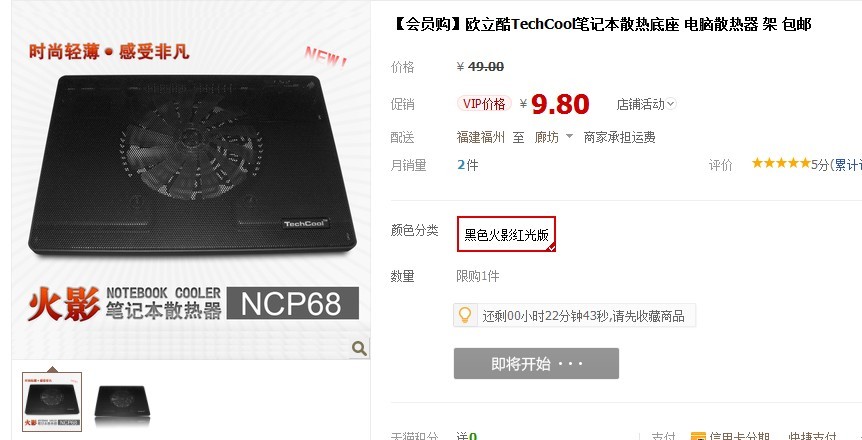
Task: Select the 黑色火影红光版 color option
Action: tap(506, 234)
